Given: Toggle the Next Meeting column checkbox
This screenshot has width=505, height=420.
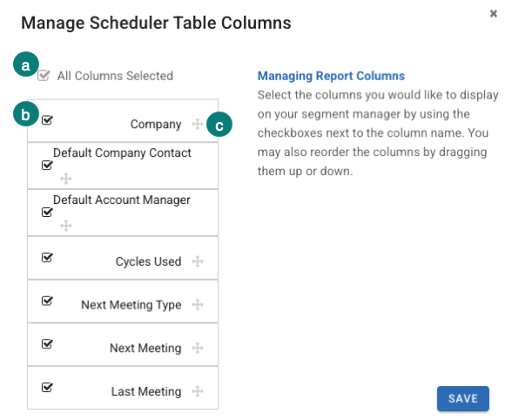Looking at the screenshot, I should click(x=47, y=344).
